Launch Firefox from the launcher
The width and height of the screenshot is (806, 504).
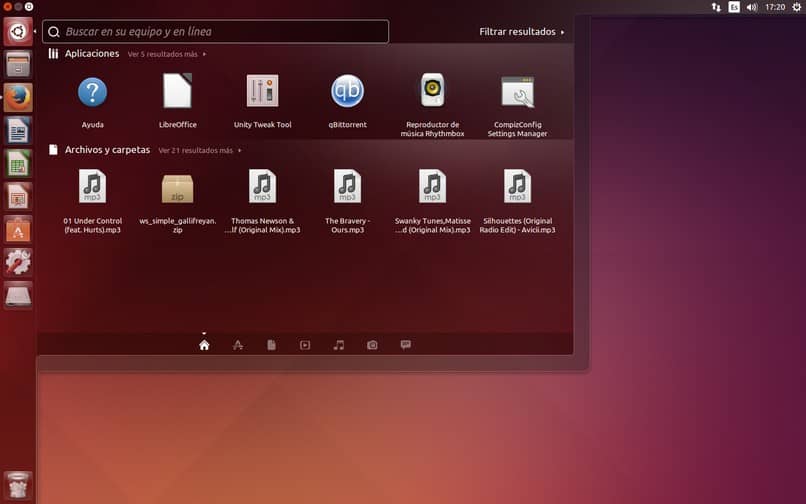(x=18, y=97)
